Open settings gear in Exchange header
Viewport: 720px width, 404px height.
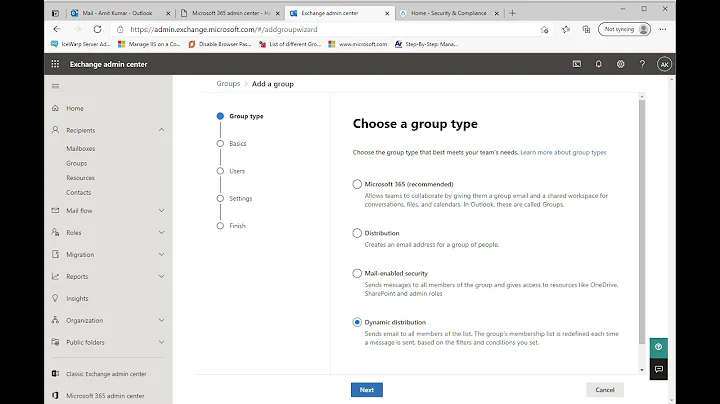(x=621, y=64)
